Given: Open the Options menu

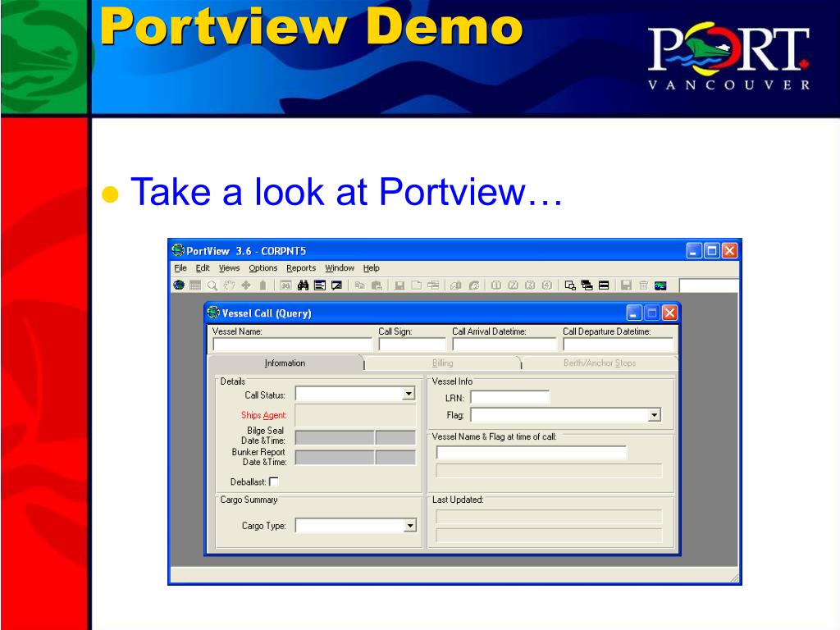Looking at the screenshot, I should tap(263, 268).
